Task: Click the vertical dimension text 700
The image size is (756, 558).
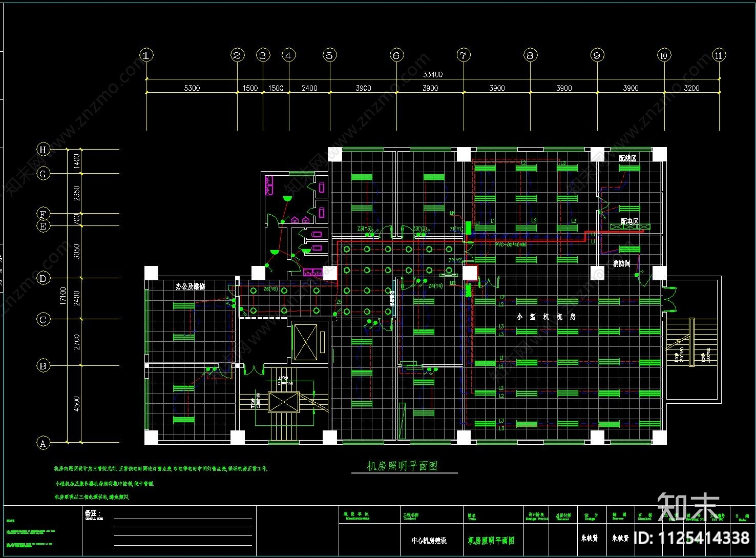Action: click(77, 220)
